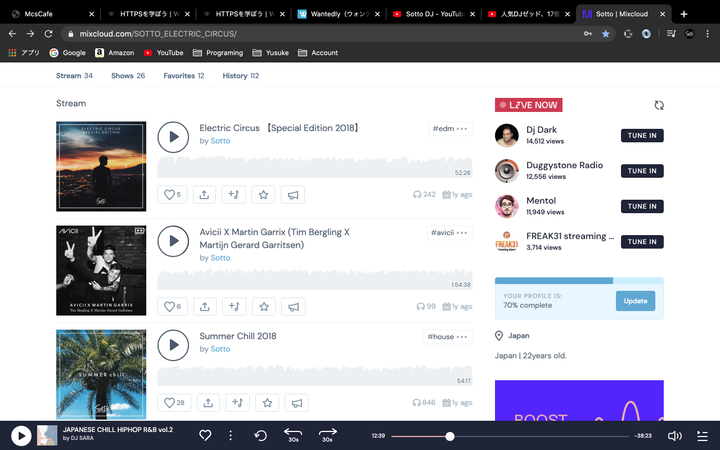Tune in to Duggystone Radio
Viewport: 720px width, 450px height.
[642, 171]
